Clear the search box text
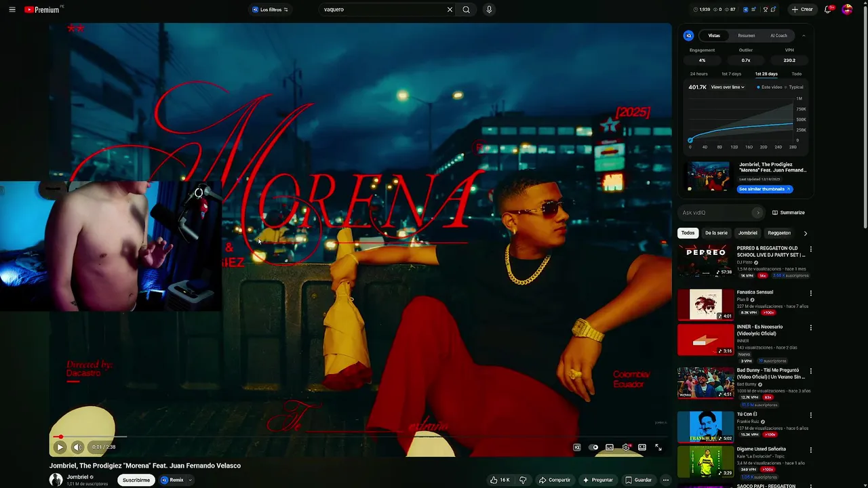Image resolution: width=868 pixels, height=488 pixels. tap(450, 9)
